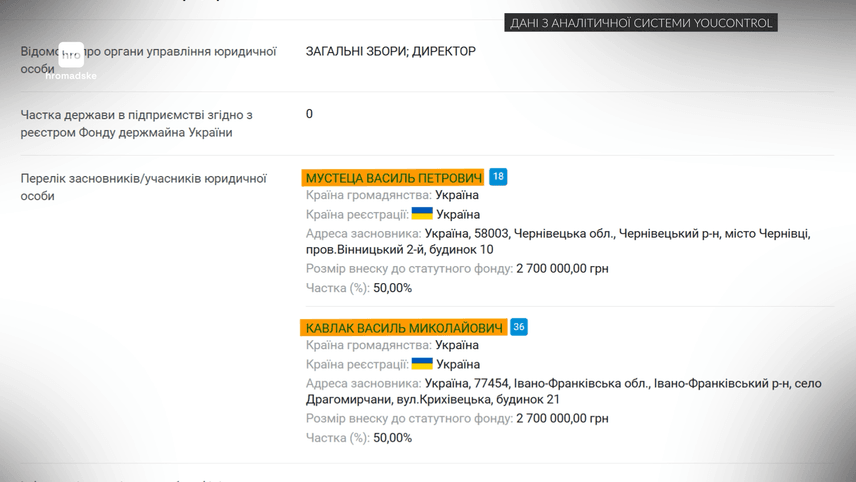Select the ЗАГАЛЬНІ ЗБОРИ; ДИРЕКТОР value

390,51
